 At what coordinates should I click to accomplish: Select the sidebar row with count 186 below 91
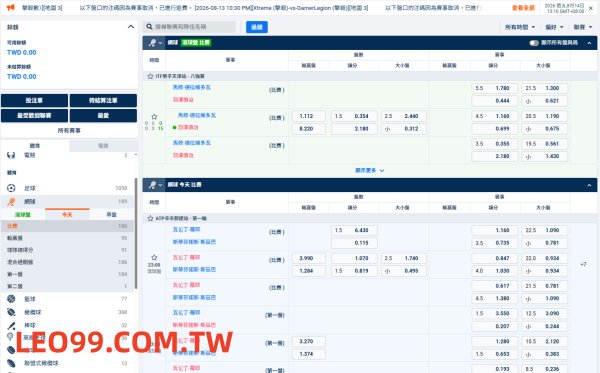[67, 262]
